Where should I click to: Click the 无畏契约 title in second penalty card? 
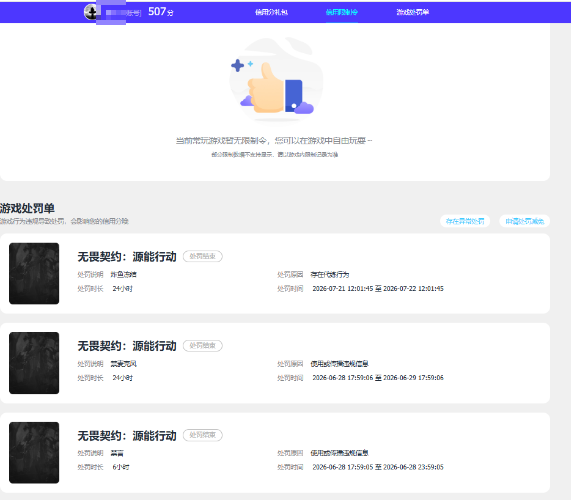[x=127, y=346]
